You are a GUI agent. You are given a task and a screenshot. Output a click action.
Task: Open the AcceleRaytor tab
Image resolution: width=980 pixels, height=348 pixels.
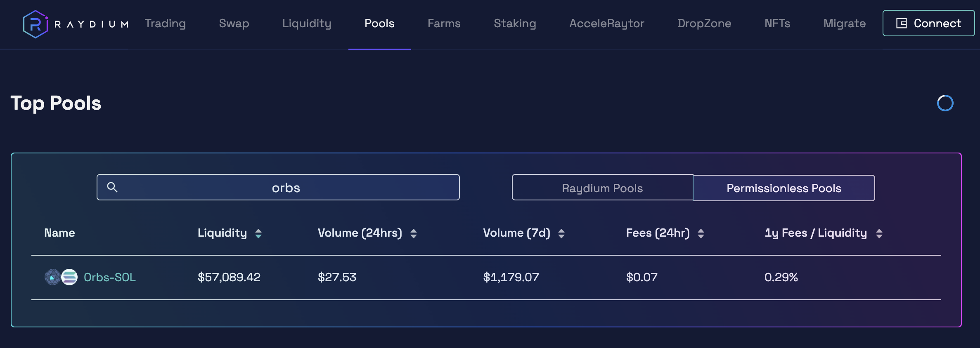click(607, 24)
